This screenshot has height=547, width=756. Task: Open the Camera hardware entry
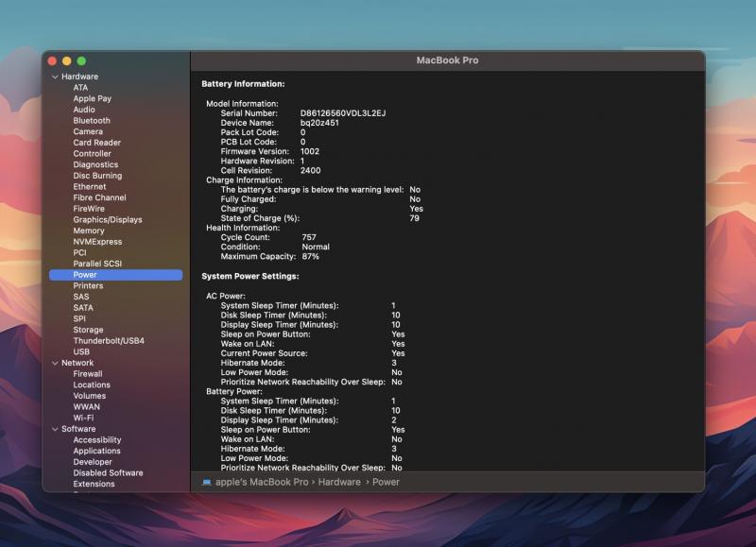tap(88, 131)
